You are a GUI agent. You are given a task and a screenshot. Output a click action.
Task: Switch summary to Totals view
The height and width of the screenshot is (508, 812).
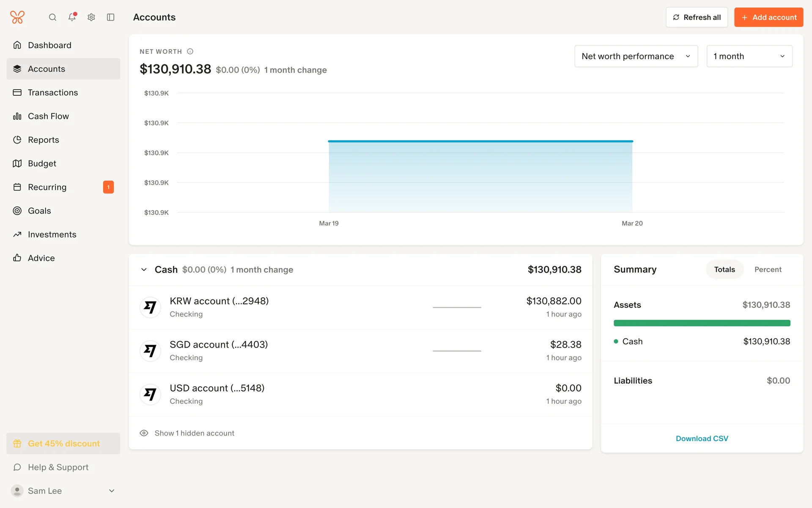coord(724,270)
